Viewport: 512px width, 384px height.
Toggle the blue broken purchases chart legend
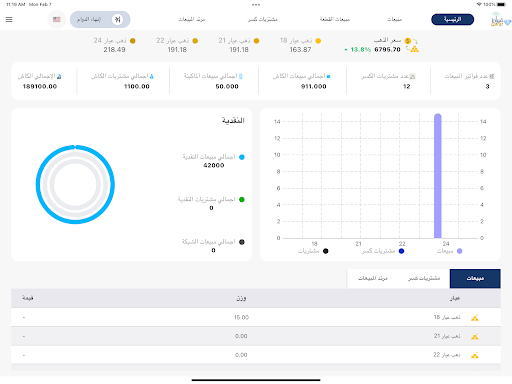[x=383, y=251]
